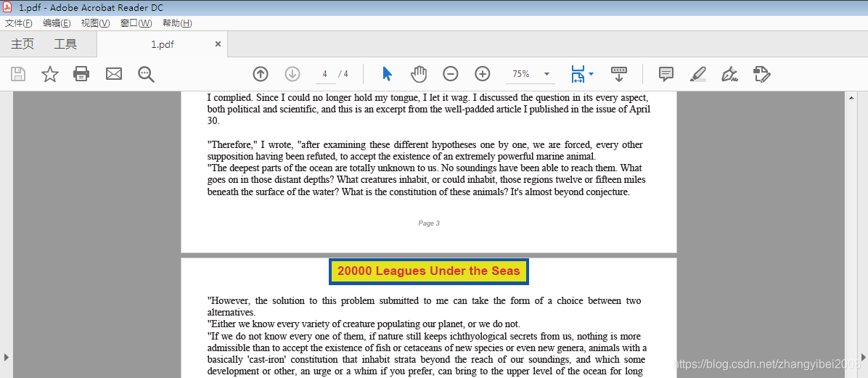Open the 编辑(E) menu

pos(57,23)
